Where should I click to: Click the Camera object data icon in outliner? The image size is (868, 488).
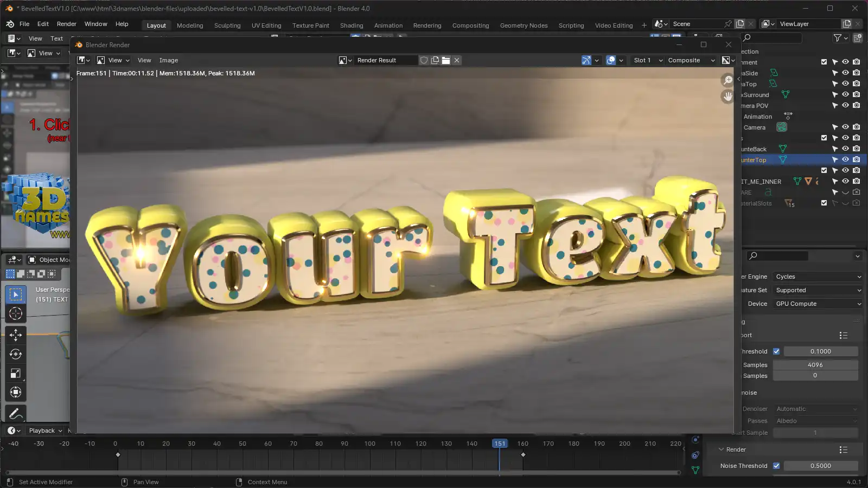[x=782, y=127]
